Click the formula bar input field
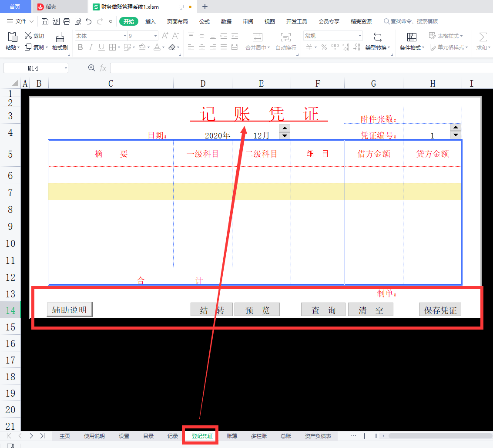 (x=301, y=68)
